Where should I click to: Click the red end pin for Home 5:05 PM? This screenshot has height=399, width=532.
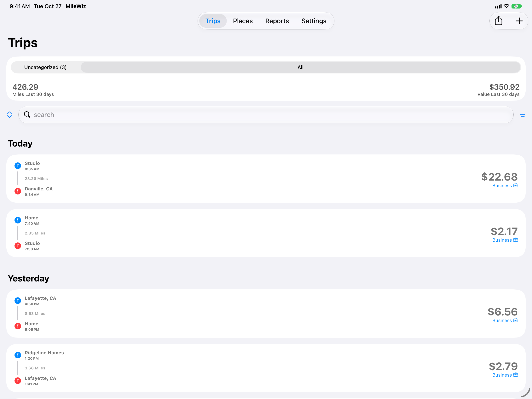pyautogui.click(x=18, y=326)
